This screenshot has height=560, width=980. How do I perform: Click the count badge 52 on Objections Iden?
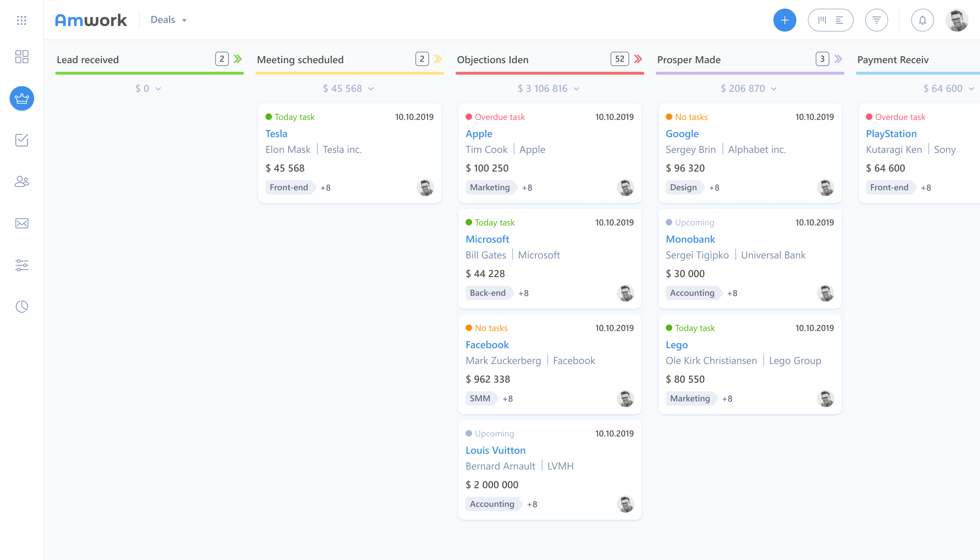tap(619, 59)
